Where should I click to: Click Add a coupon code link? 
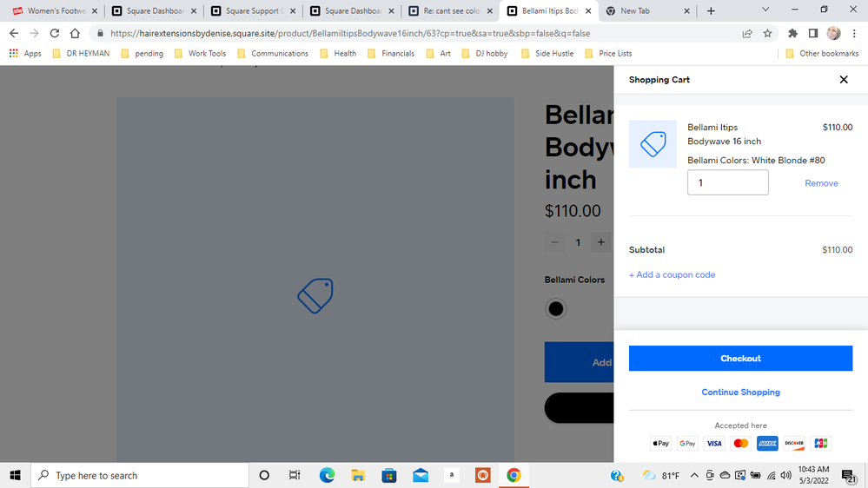(672, 274)
